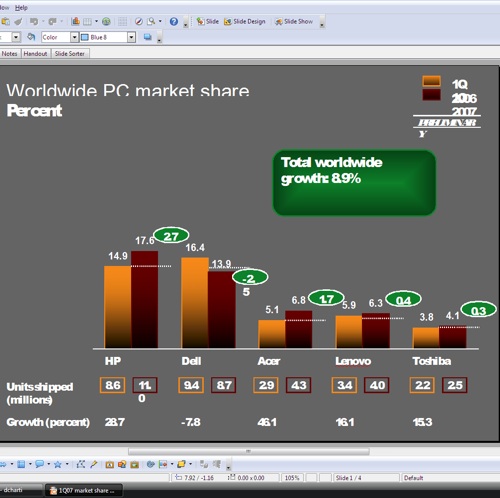Click the Zoom magnifier icon

(x=152, y=22)
